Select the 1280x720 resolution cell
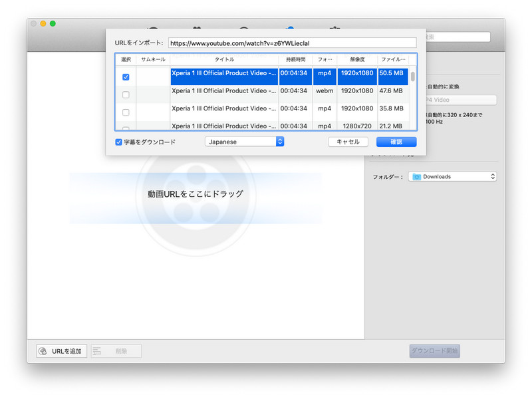The width and height of the screenshot is (532, 399). (357, 126)
